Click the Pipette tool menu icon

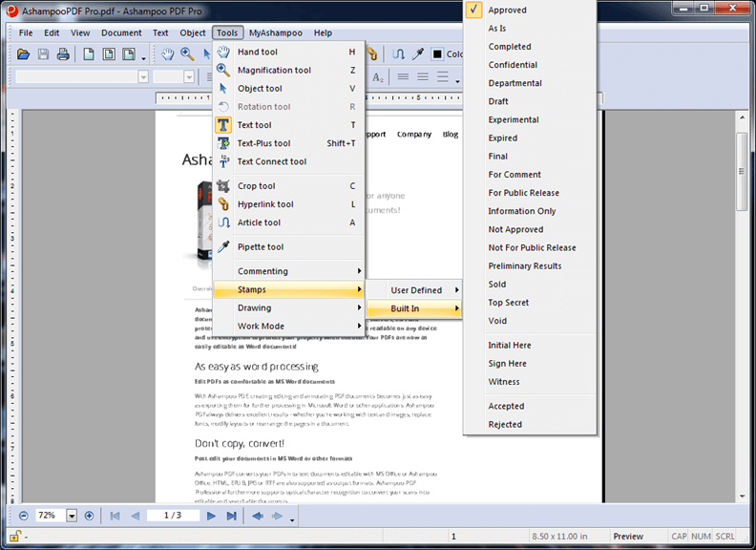(223, 246)
